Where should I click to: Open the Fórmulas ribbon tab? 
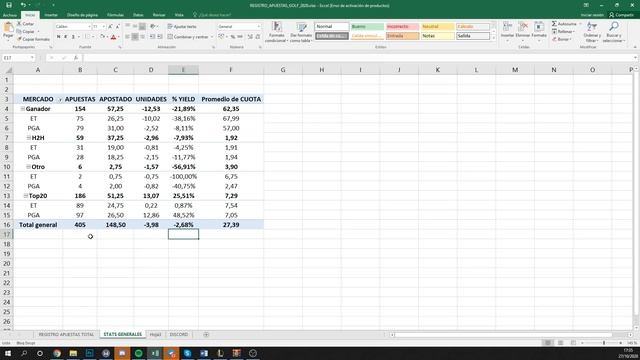(115, 15)
